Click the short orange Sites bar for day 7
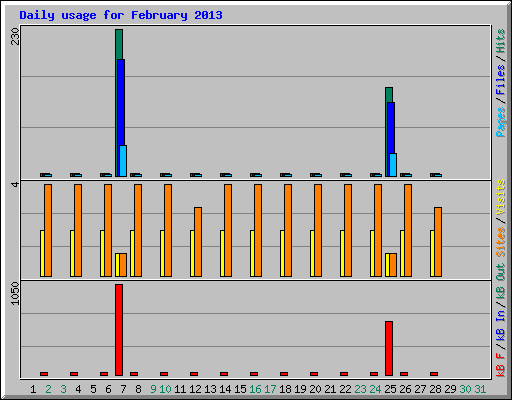512x400 pixels. click(123, 265)
